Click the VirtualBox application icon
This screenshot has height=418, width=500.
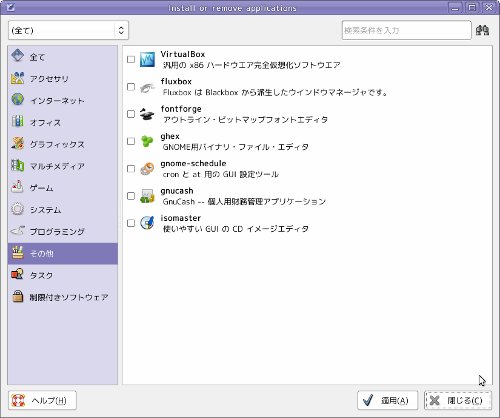pos(147,59)
